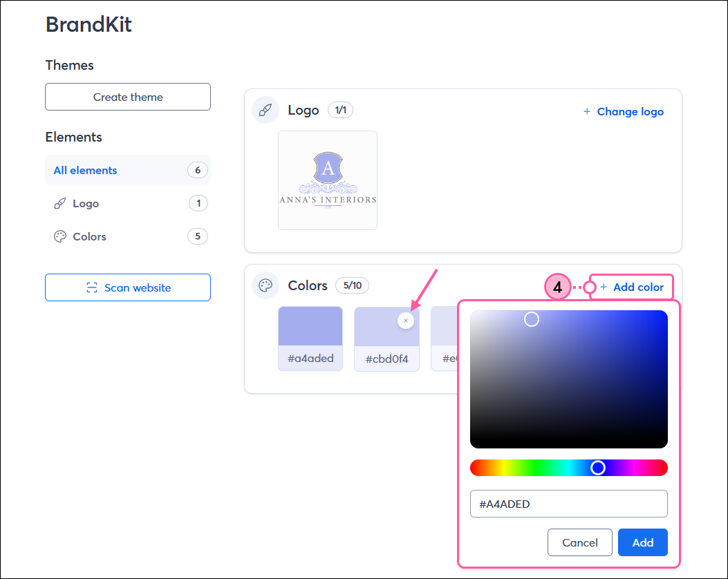Click the plus icon next to Change logo
The width and height of the screenshot is (728, 579).
[x=587, y=111]
